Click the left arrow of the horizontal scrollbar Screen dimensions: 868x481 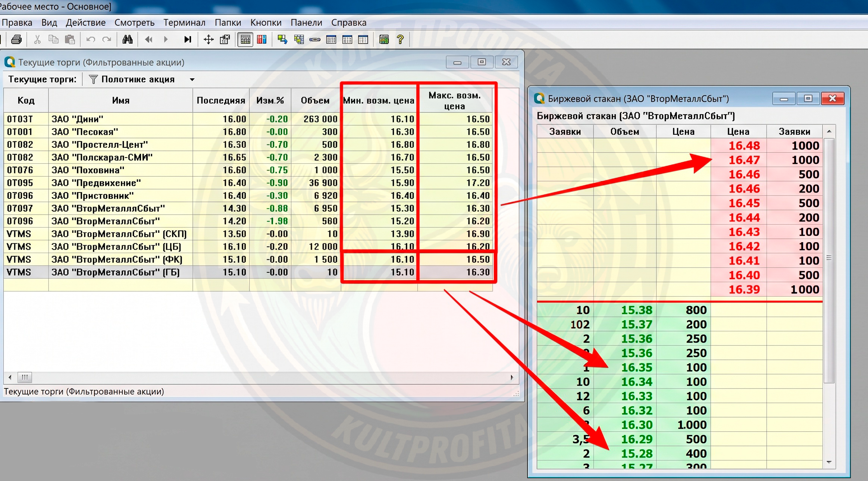point(10,377)
